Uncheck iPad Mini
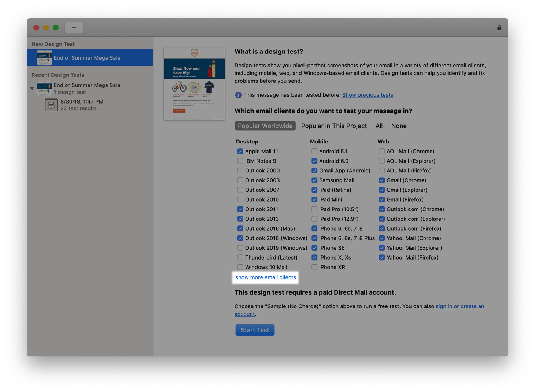The height and width of the screenshot is (392, 535). (x=314, y=199)
